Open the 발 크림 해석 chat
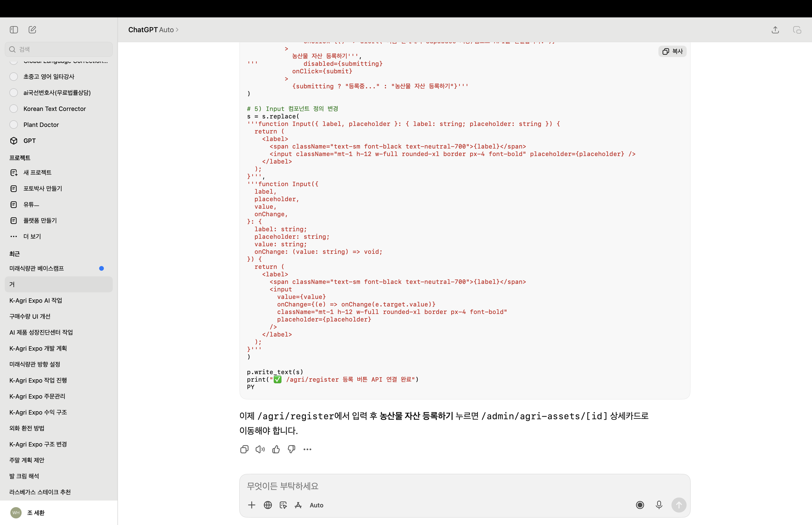Viewport: 812px width, 525px height. tap(59, 476)
